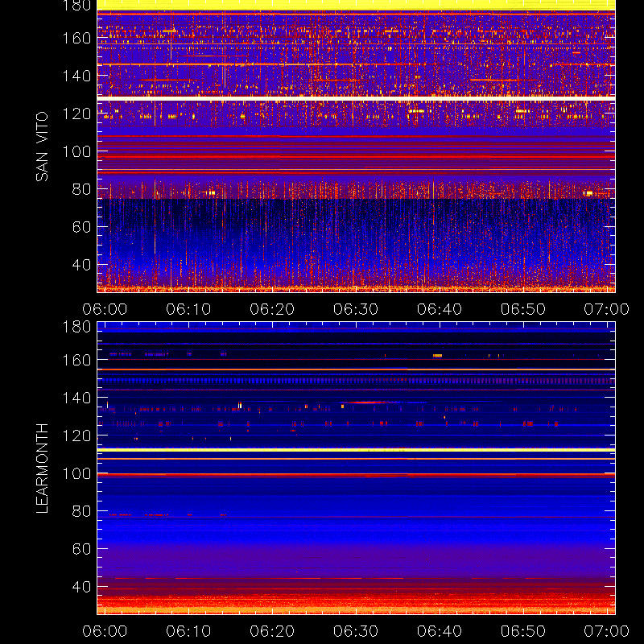
Task: Click the red line at 100 in Learmonth spectrogram
Action: [x=356, y=475]
